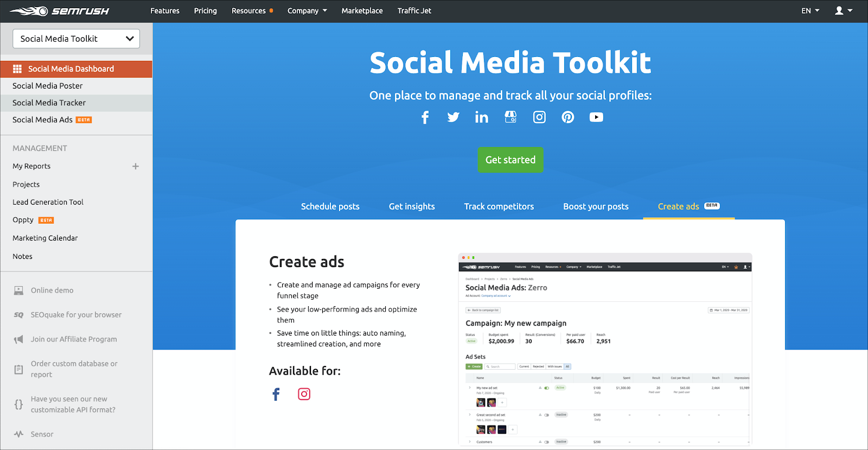Click SEOquake for your browser link
Viewport: 868px width, 450px height.
[x=76, y=315]
